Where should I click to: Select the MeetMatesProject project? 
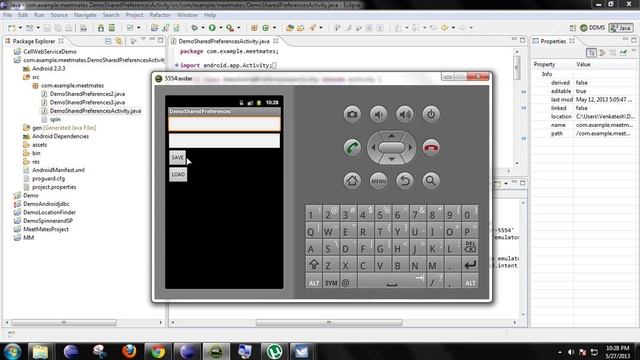point(46,229)
